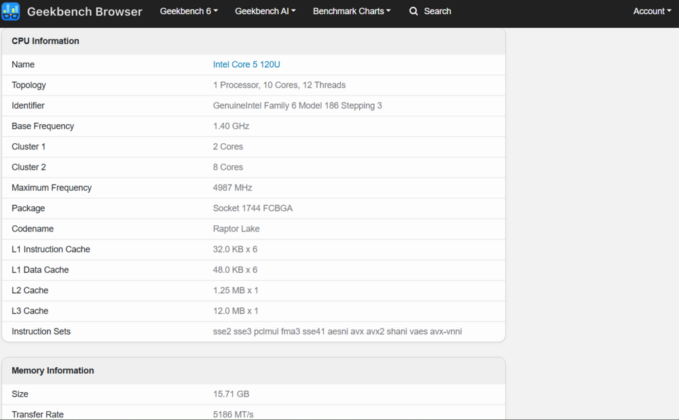Viewport: 679px width, 420px height.
Task: Click the 'L2 Cache' row label
Action: tap(30, 291)
